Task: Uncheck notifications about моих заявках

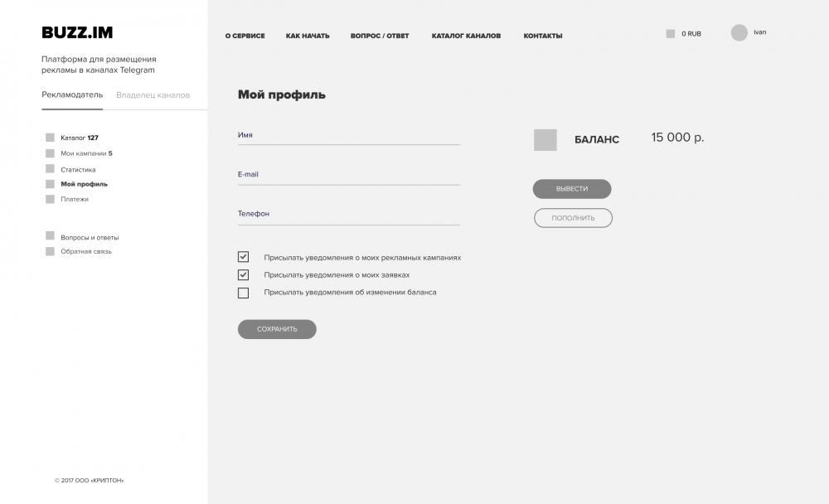Action: (x=243, y=274)
